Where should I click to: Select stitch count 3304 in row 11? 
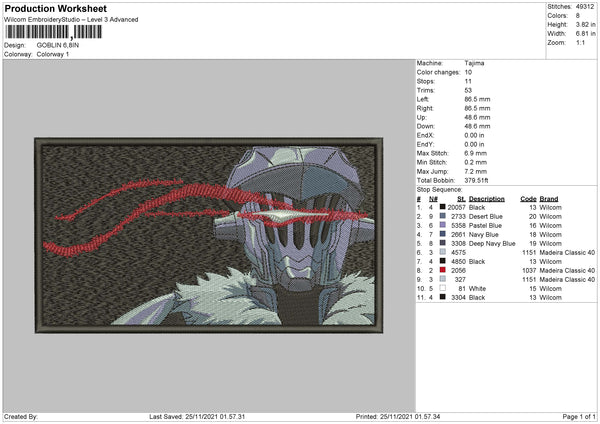click(458, 297)
